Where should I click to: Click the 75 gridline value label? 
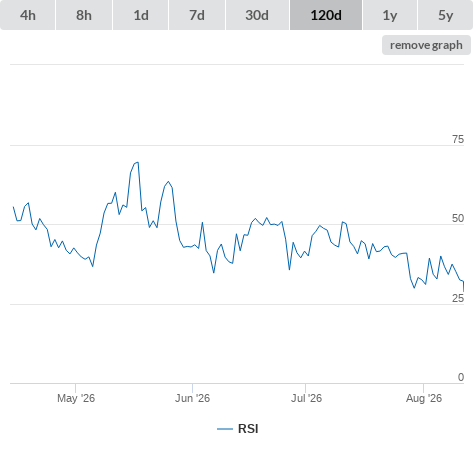[458, 139]
